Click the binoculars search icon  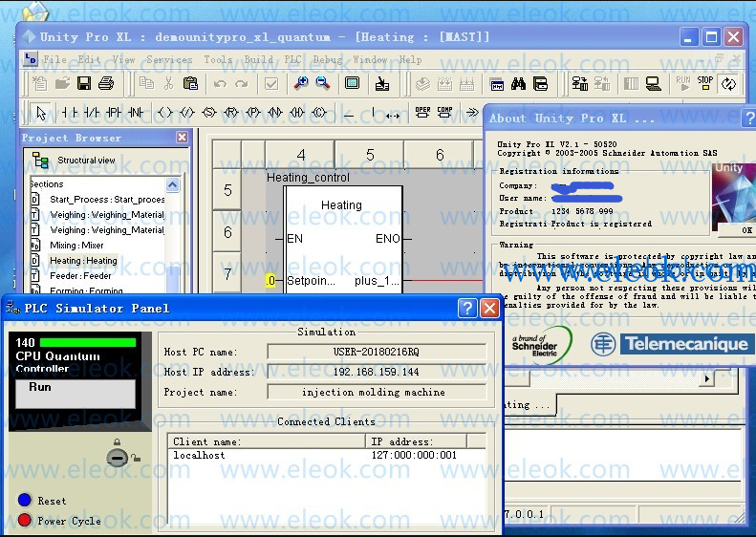click(x=518, y=84)
